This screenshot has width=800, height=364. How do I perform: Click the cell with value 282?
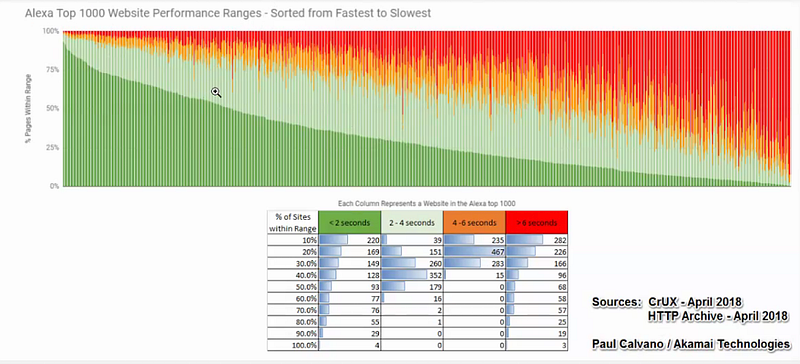click(x=537, y=240)
